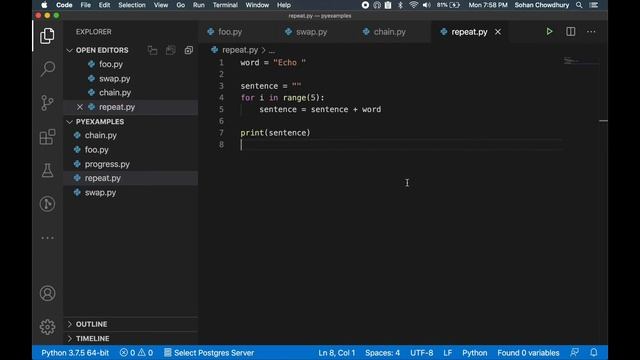Open the Explorer view in activity bar

pos(47,36)
